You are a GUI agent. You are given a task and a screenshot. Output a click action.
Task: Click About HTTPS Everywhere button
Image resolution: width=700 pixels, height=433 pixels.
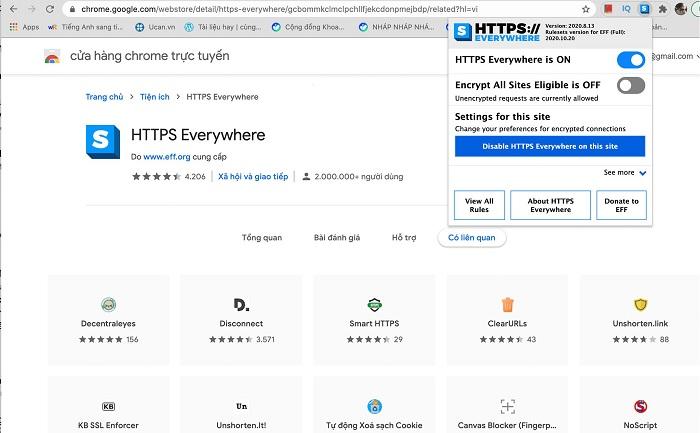coord(550,205)
